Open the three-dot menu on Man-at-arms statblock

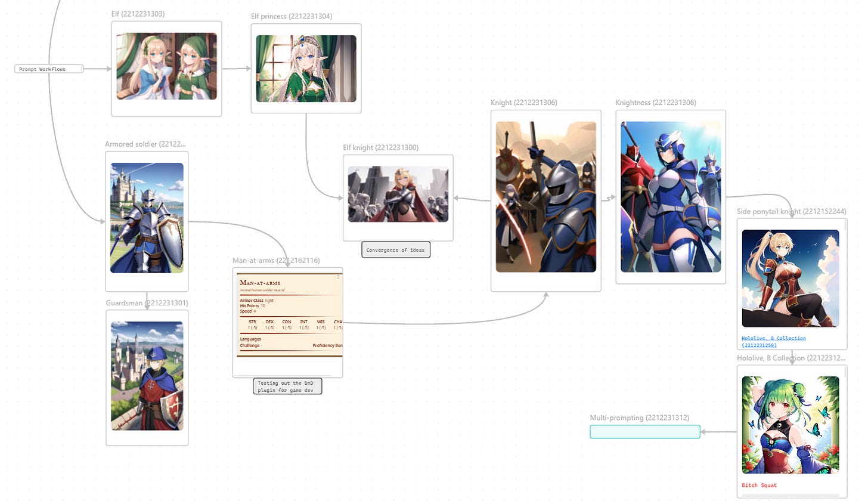[x=338, y=277]
